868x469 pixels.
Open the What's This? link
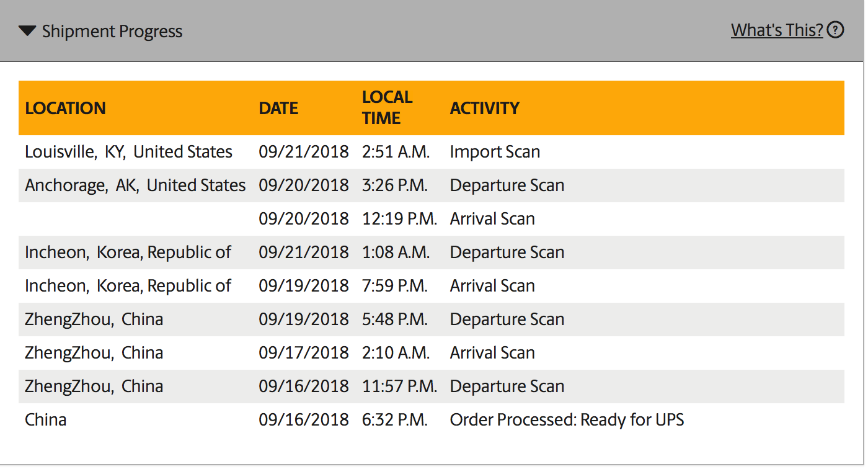coord(777,30)
